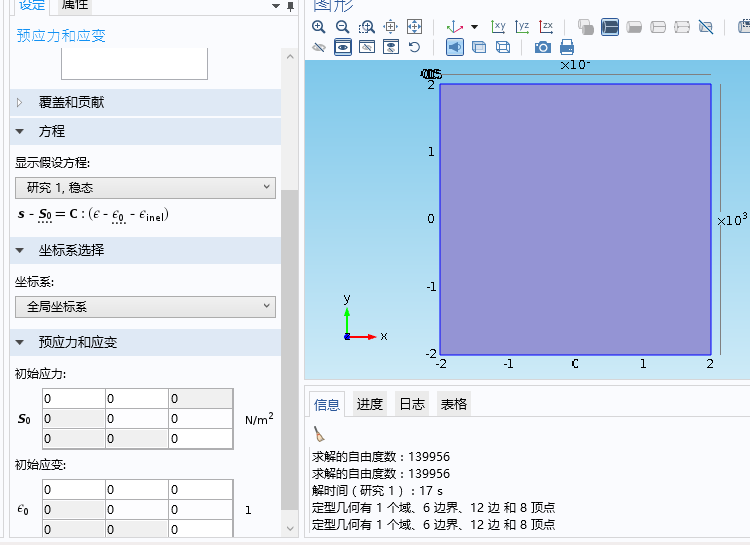750x545 pixels.
Task: Click the view hidden and unhidden icon
Action: [391, 47]
